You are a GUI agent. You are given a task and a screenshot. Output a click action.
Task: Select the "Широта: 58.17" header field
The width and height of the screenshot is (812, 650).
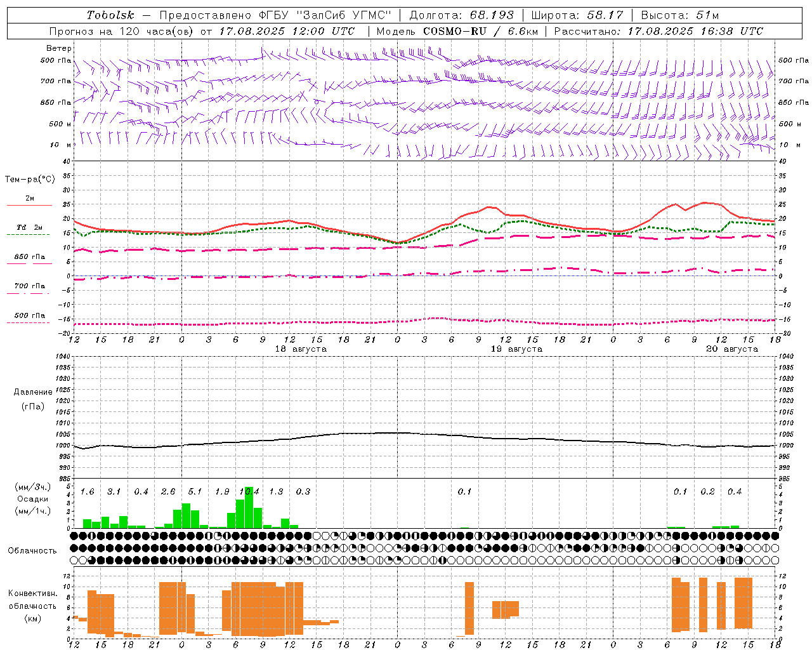click(577, 15)
